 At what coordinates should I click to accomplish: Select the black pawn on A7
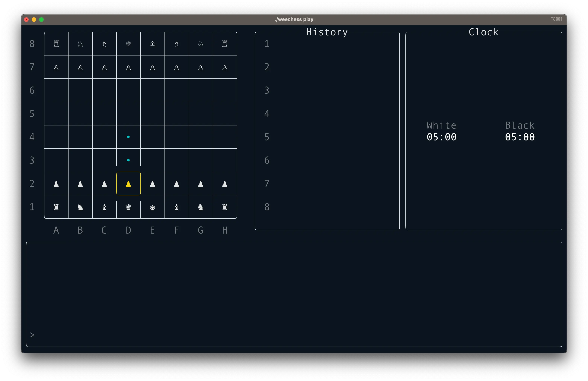point(56,67)
